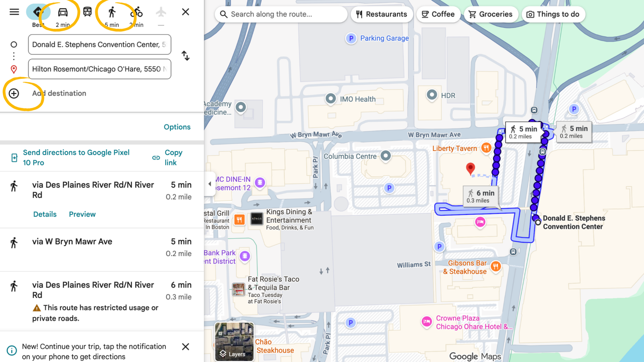This screenshot has width=644, height=362.
Task: Dismiss the continue your trip notification
Action: (185, 347)
